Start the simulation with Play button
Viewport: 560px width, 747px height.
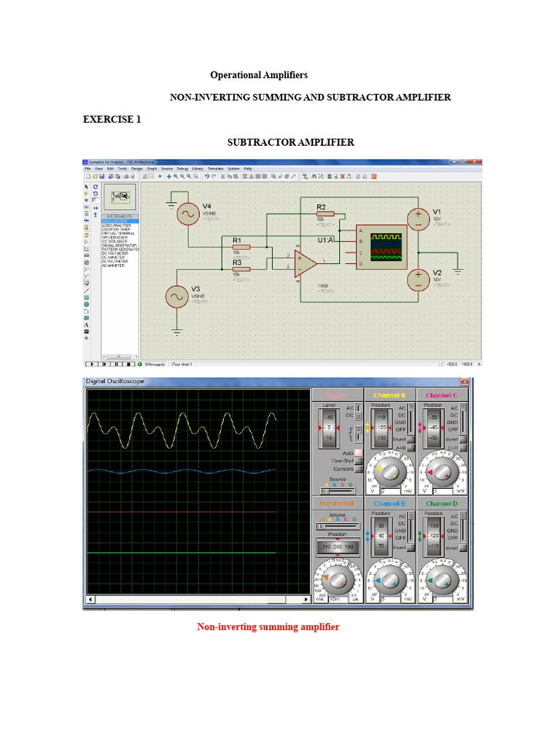92,365
